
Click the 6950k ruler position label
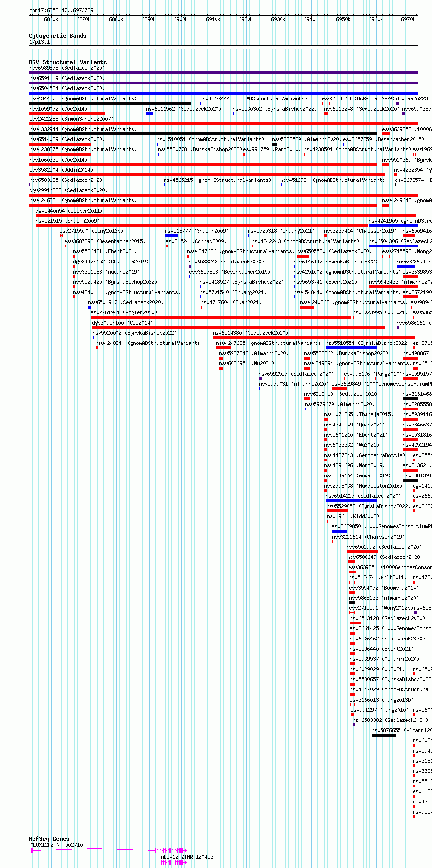[x=343, y=19]
